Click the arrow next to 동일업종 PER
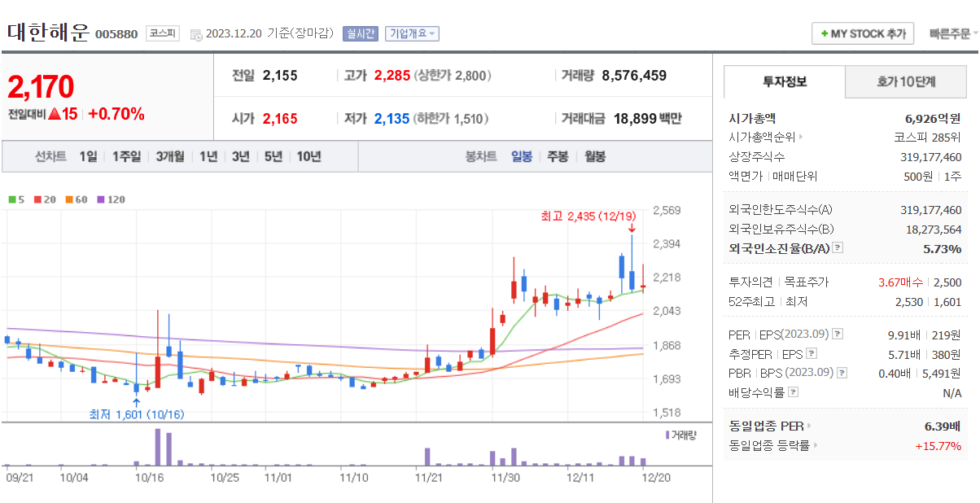This screenshot has height=503, width=980. click(809, 426)
